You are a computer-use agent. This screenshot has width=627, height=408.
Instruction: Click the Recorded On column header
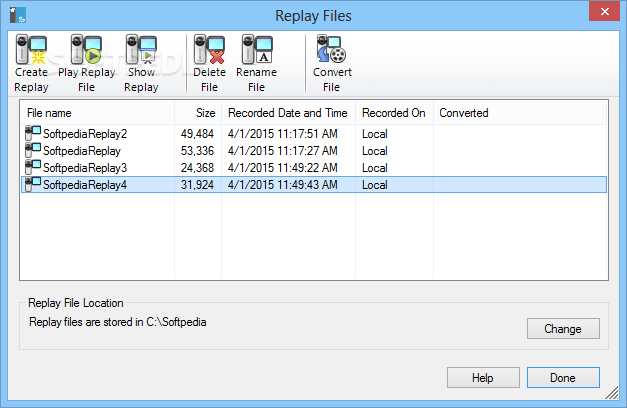394,113
